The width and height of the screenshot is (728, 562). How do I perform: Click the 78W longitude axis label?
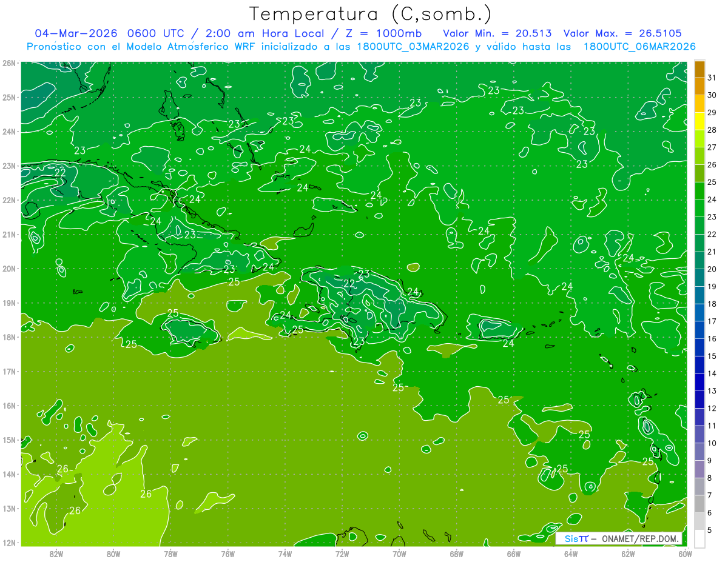pyautogui.click(x=170, y=554)
